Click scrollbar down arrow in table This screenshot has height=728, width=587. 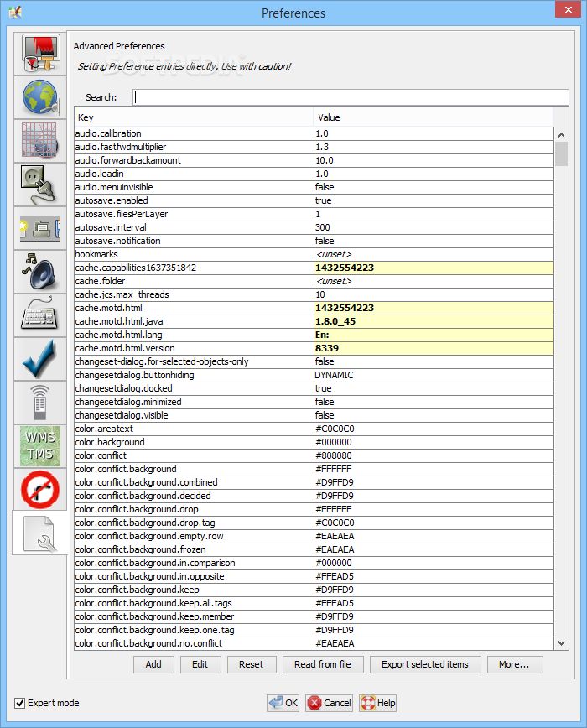(x=562, y=643)
